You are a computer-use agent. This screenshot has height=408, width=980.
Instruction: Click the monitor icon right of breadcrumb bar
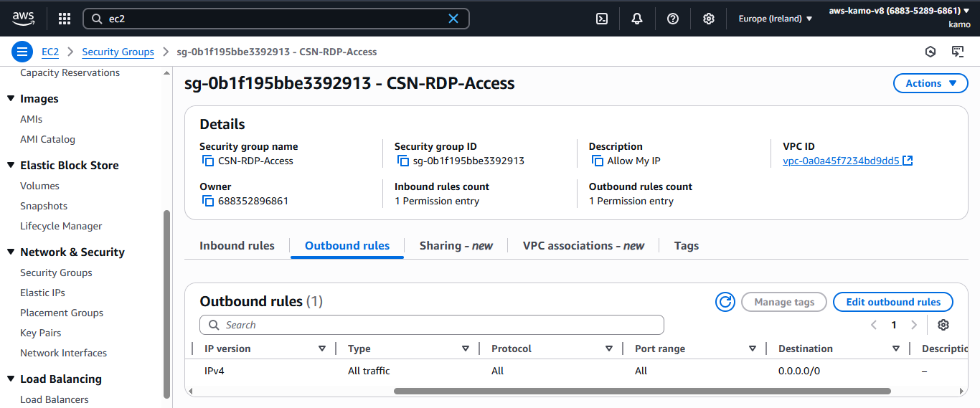click(x=958, y=52)
